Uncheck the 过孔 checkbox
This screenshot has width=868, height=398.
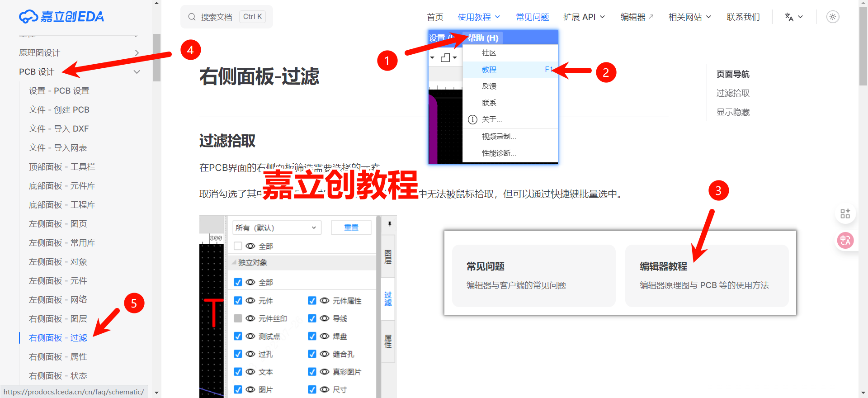click(238, 354)
